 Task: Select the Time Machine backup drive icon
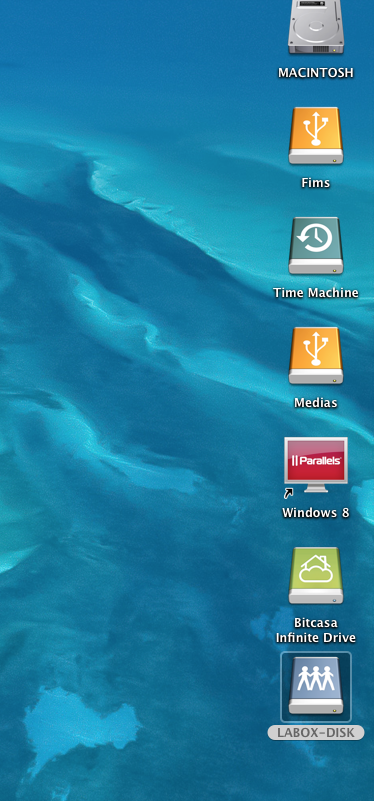316,246
